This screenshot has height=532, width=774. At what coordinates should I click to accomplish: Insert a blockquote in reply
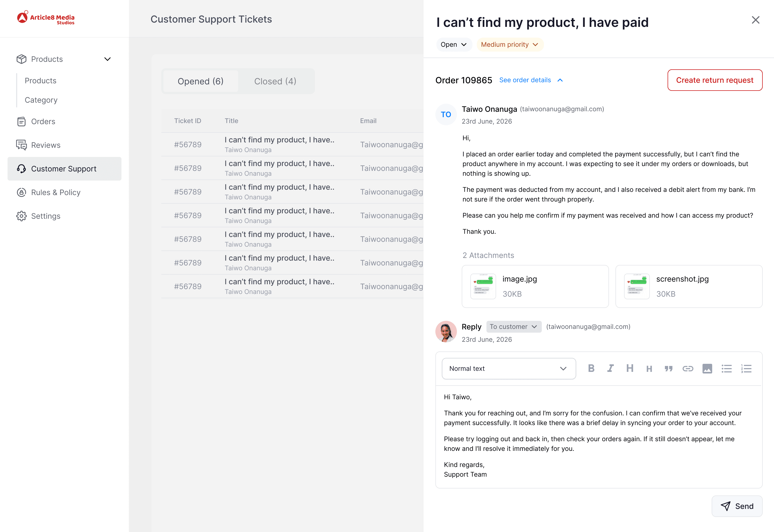668,368
